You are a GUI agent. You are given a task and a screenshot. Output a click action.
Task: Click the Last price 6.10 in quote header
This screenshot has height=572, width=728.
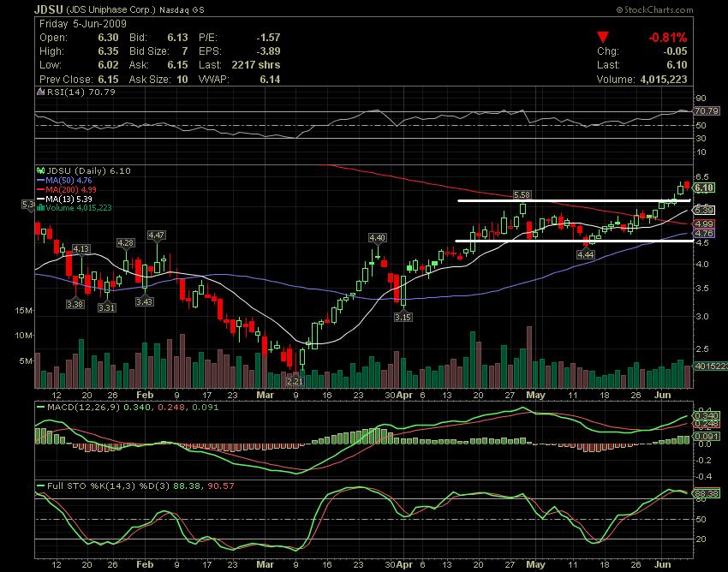677,65
